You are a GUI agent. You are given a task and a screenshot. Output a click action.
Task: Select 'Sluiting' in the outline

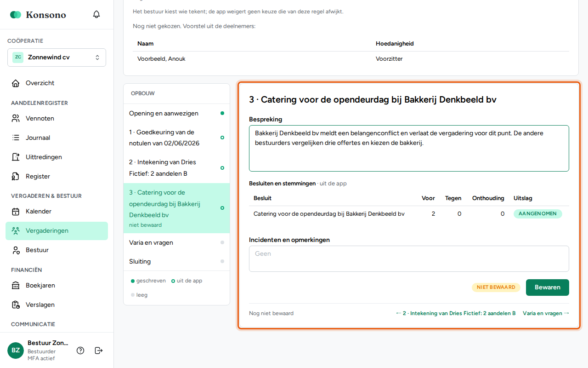click(176, 261)
